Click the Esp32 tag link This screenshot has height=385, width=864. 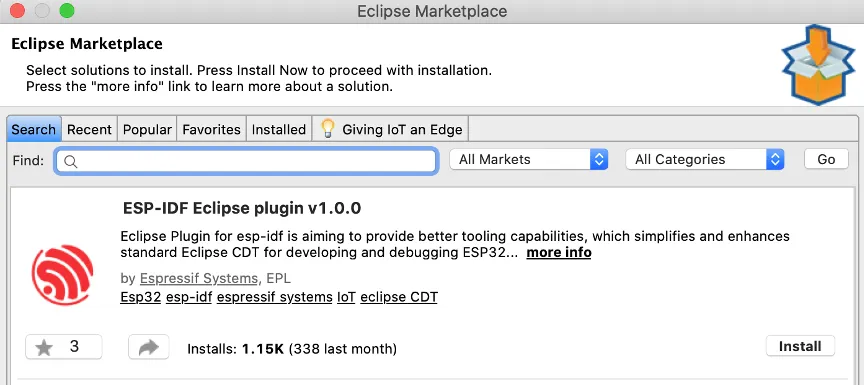[x=141, y=297]
